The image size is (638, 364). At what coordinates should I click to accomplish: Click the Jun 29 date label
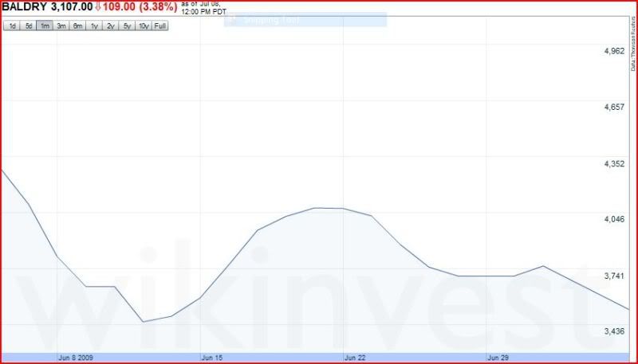point(498,358)
